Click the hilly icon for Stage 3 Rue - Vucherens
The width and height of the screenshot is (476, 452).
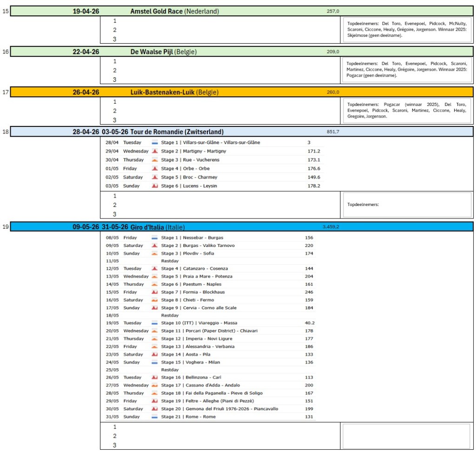(154, 160)
